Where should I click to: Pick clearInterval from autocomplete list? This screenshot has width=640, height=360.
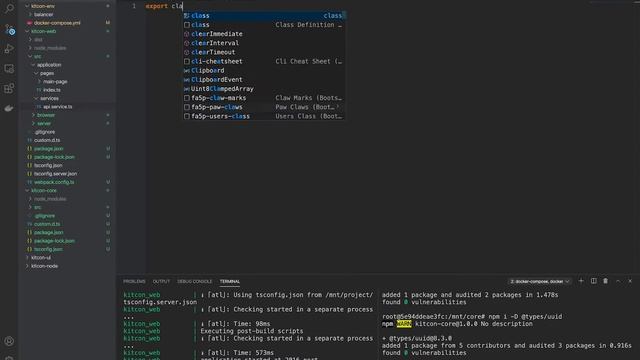[264, 43]
